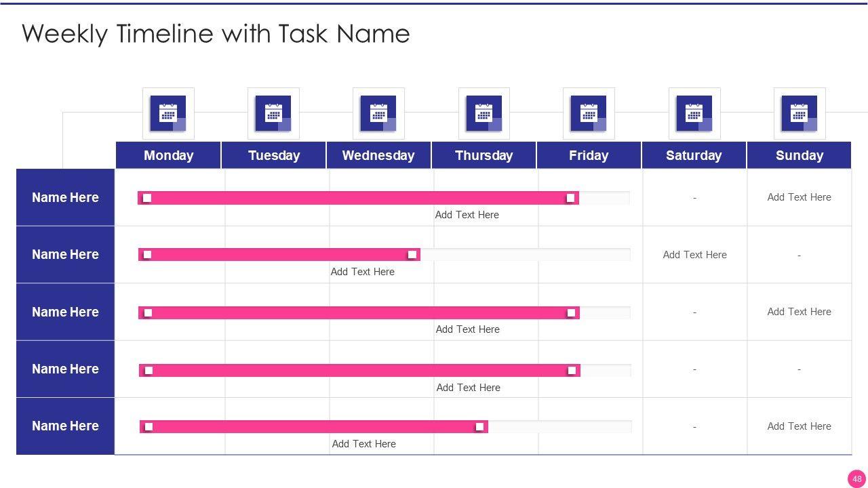
Task: Click the calendar icon above Thursday
Action: [484, 113]
